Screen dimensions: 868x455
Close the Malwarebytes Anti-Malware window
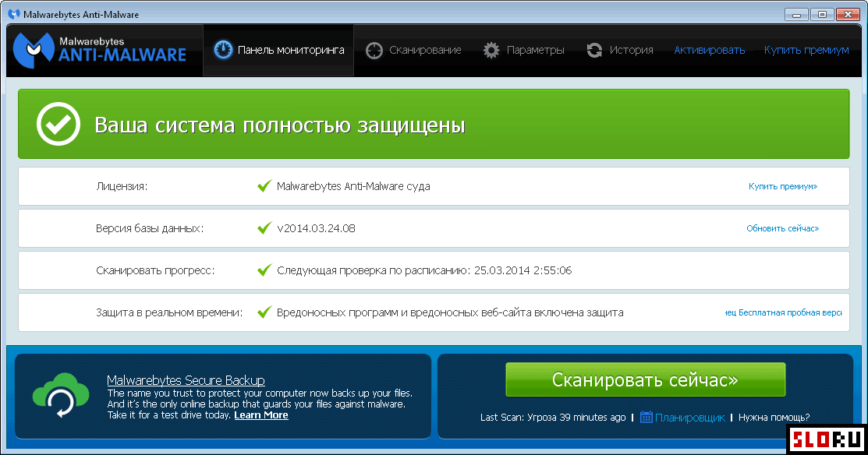(848, 14)
